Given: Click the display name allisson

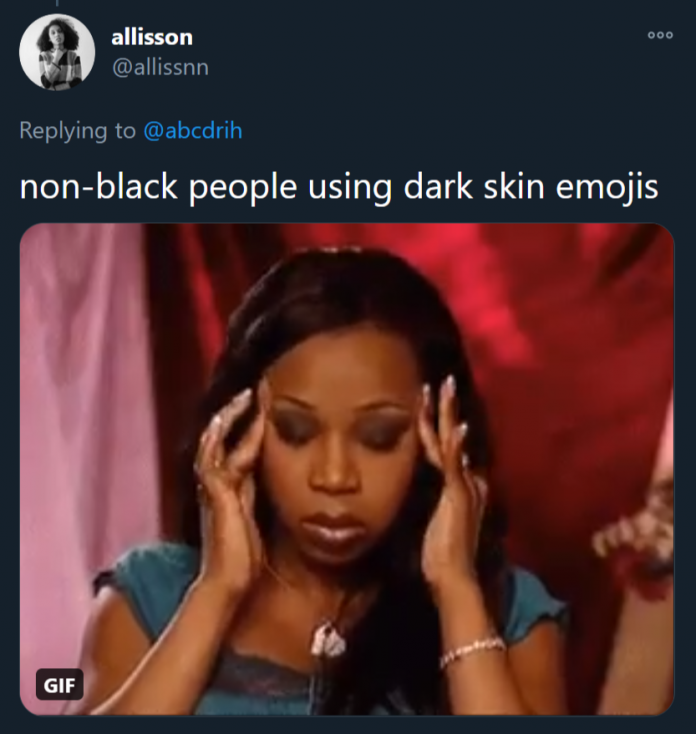Looking at the screenshot, I should [x=152, y=37].
